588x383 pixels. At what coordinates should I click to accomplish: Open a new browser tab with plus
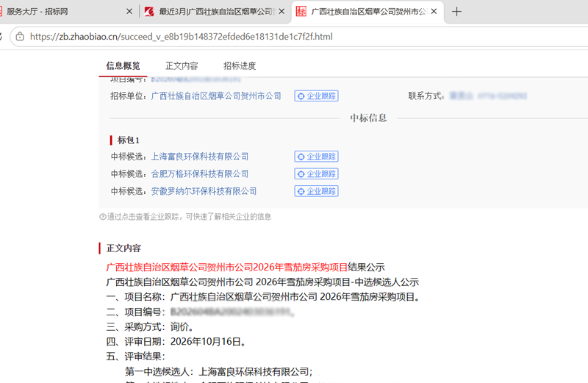(x=456, y=12)
